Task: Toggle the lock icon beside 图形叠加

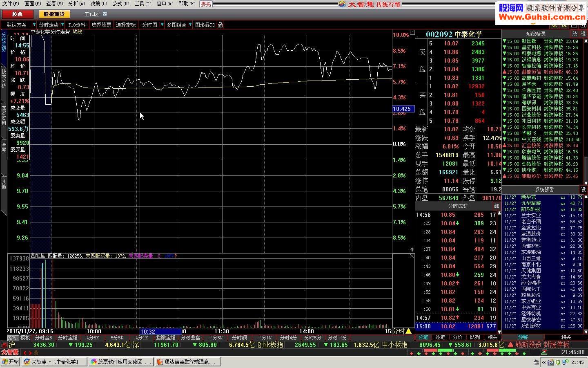Action: pyautogui.click(x=220, y=25)
